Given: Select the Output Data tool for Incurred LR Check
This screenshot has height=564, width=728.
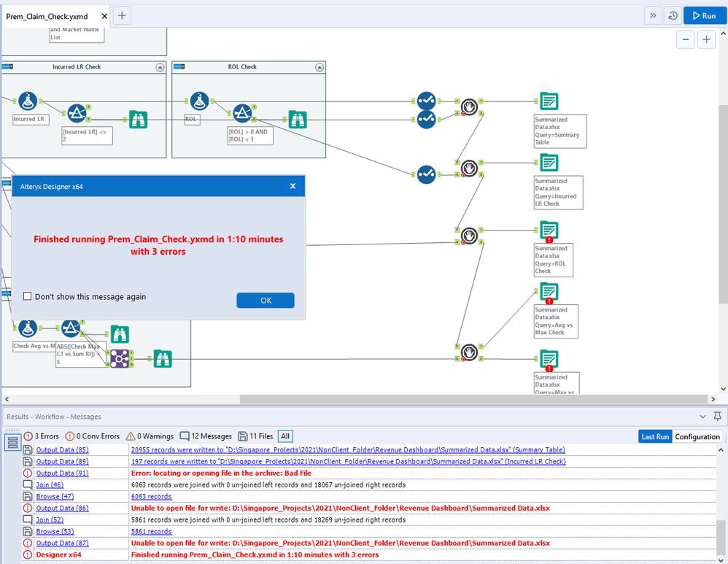Looking at the screenshot, I should click(549, 163).
